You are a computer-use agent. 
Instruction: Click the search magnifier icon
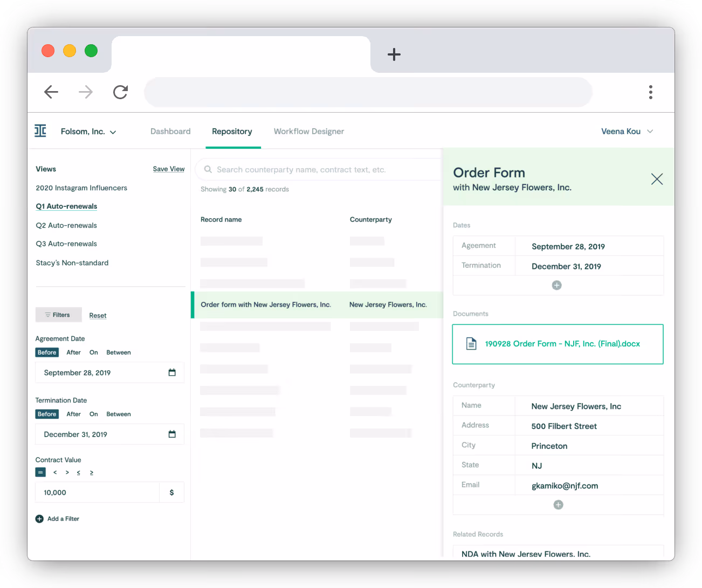[x=208, y=169]
